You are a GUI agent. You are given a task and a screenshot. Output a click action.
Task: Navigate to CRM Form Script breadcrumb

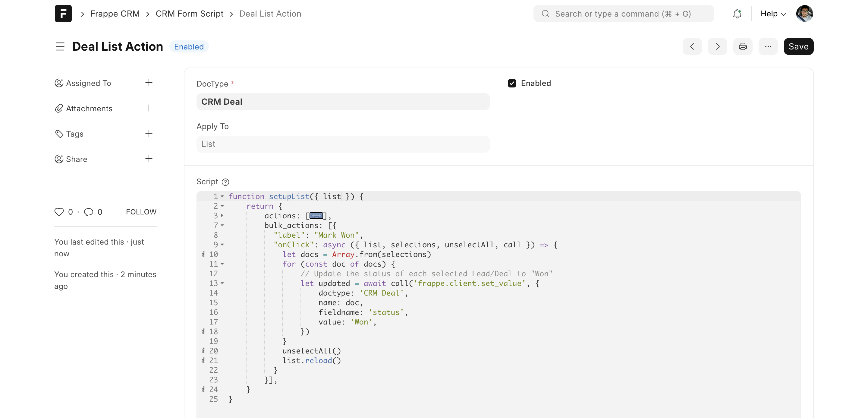click(x=189, y=14)
